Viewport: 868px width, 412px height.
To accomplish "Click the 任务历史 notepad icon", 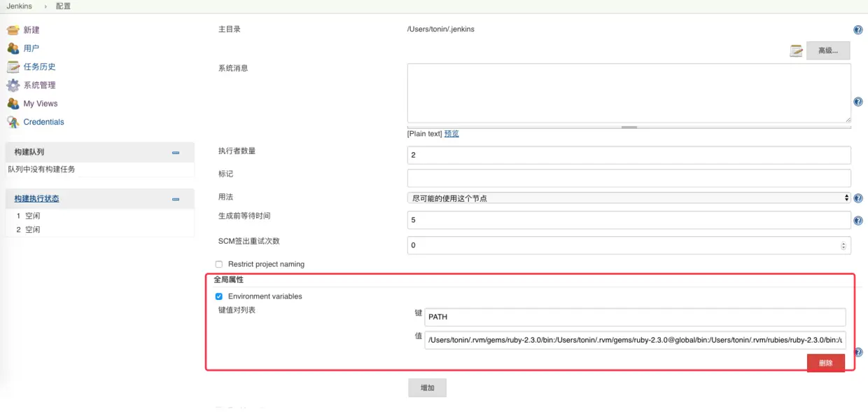I will pyautogui.click(x=13, y=67).
